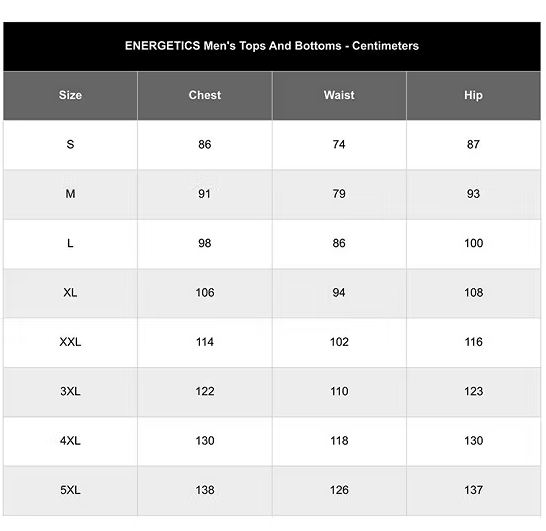Click the 5XL size row label
This screenshot has width=546, height=531.
pos(70,490)
